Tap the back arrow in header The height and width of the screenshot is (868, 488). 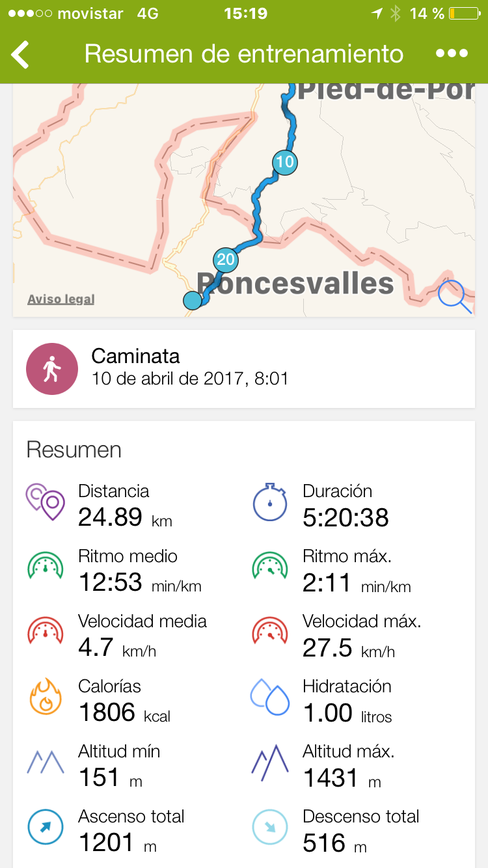21,54
